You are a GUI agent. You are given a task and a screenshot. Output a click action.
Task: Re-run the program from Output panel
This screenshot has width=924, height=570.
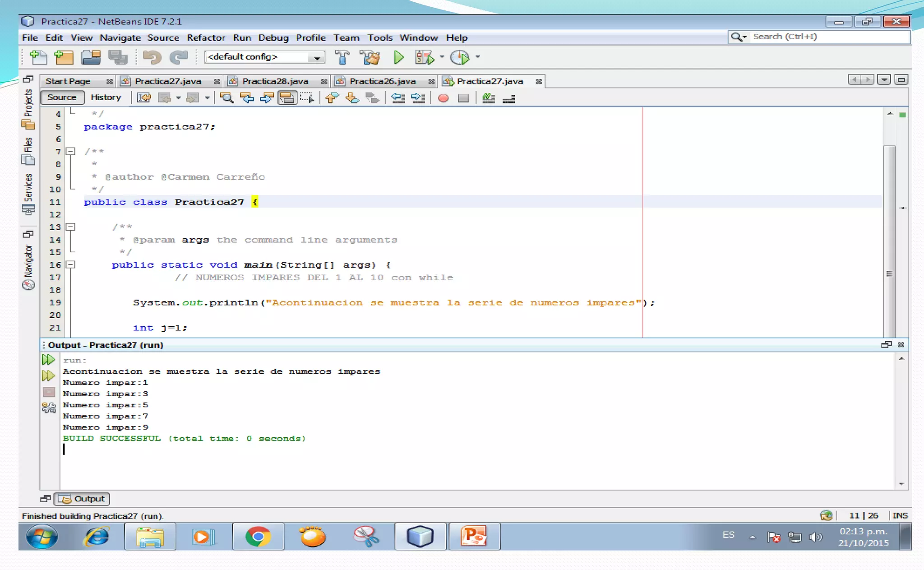48,360
